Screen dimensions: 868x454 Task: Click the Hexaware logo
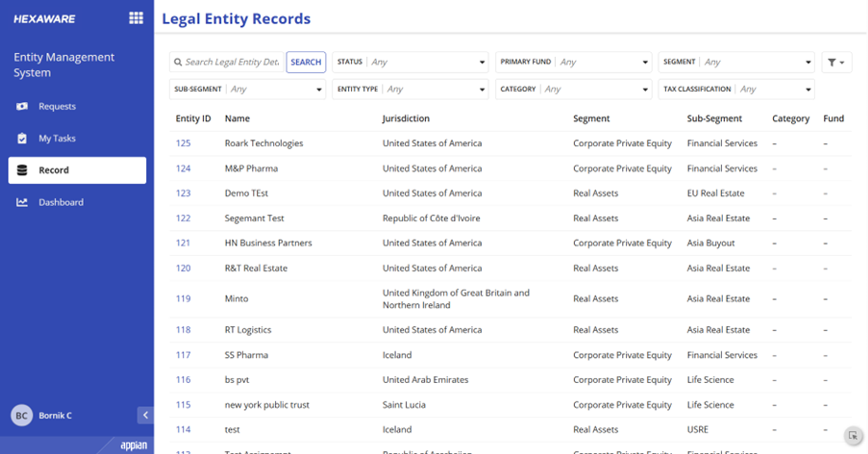pyautogui.click(x=45, y=19)
